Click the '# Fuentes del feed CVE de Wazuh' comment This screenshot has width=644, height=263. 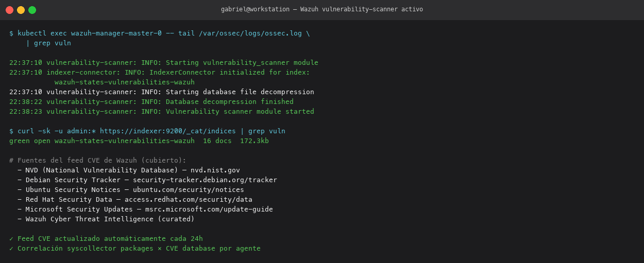point(98,160)
